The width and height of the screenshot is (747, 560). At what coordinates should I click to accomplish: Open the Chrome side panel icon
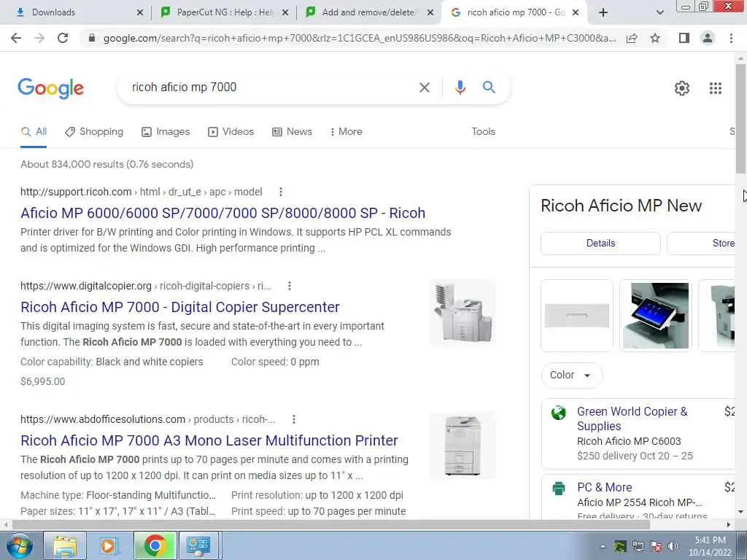[684, 38]
